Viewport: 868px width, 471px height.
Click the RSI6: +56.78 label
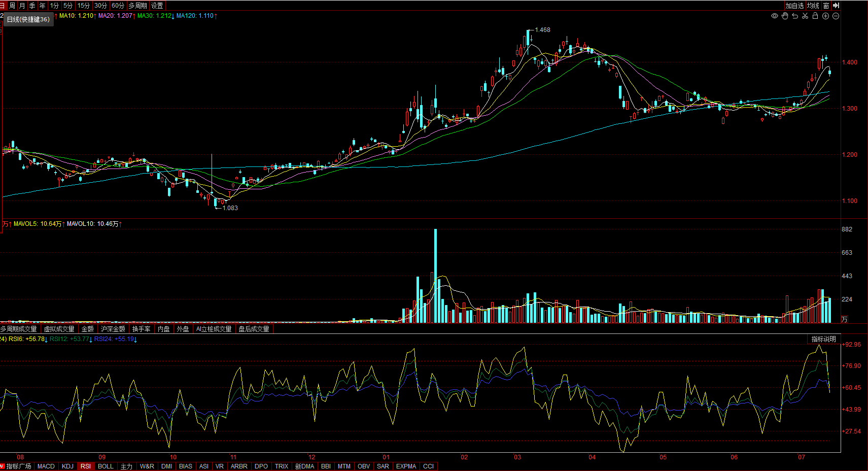click(27, 339)
